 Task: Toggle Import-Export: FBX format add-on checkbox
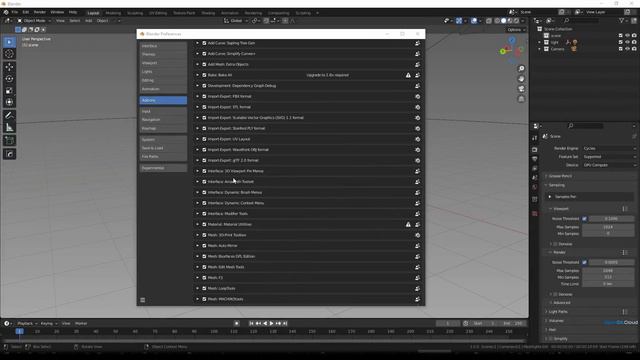coord(204,96)
